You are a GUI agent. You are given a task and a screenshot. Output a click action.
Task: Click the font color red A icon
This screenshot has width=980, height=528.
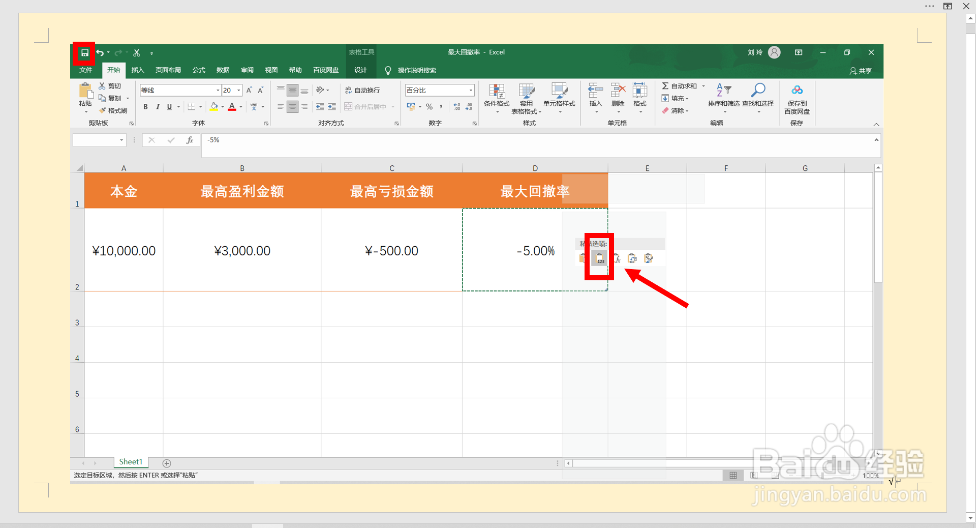click(232, 107)
